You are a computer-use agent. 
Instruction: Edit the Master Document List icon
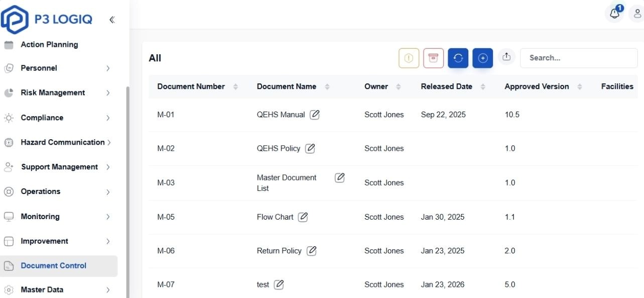(x=340, y=177)
